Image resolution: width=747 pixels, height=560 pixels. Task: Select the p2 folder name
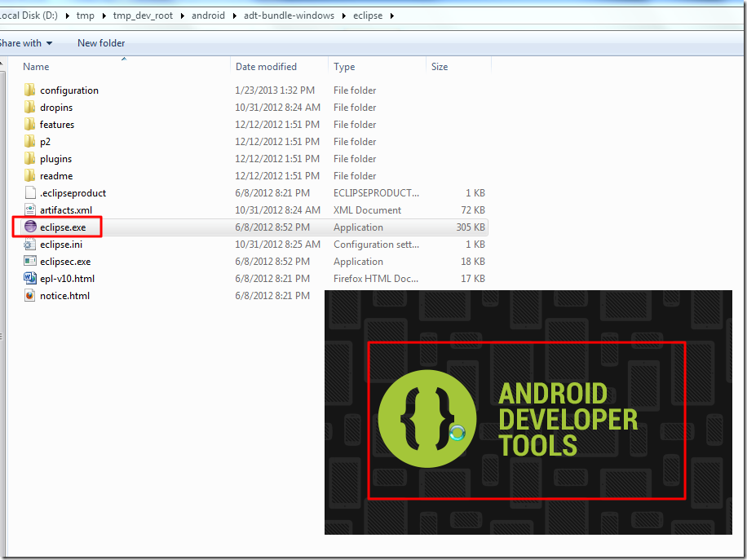tap(45, 142)
